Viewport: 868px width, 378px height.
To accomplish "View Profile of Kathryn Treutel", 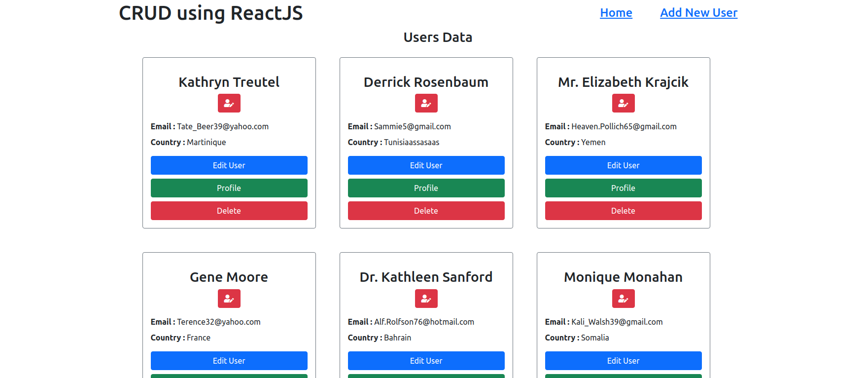I will point(229,188).
